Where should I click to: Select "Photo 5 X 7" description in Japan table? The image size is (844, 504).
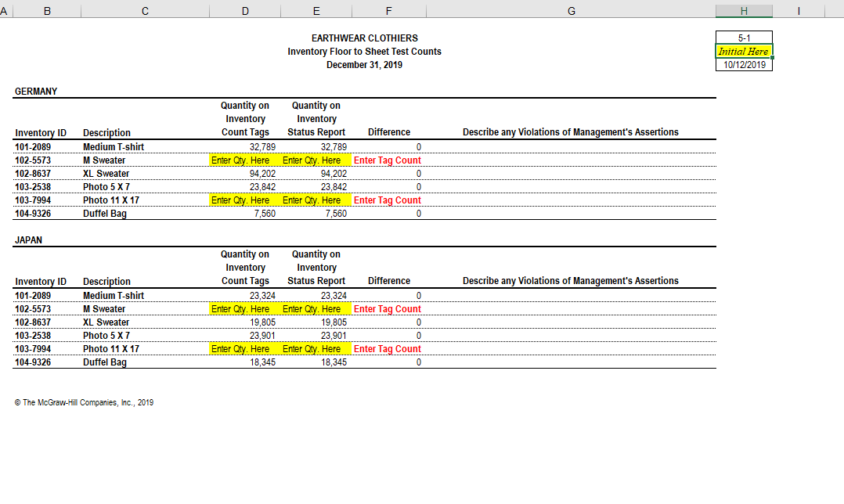(x=106, y=336)
